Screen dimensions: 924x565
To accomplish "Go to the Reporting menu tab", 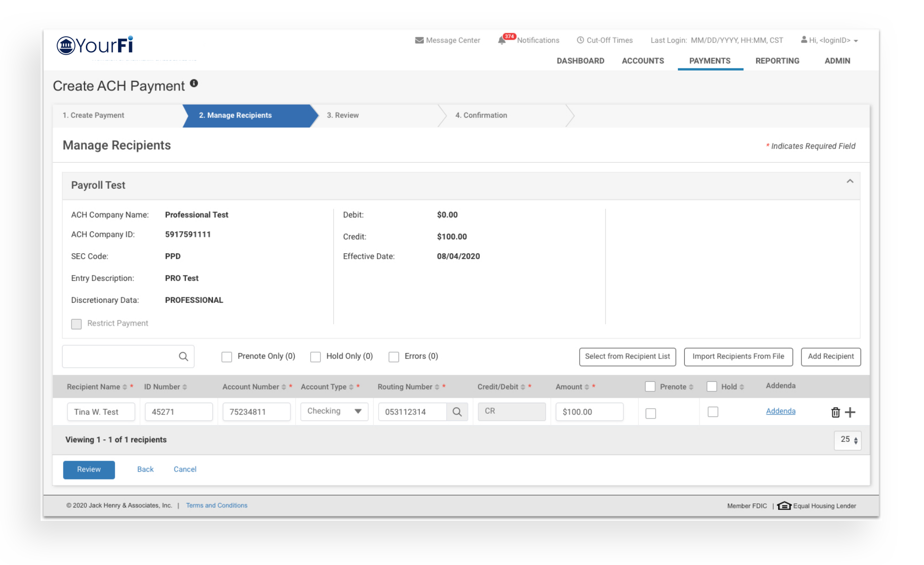I will pyautogui.click(x=777, y=61).
